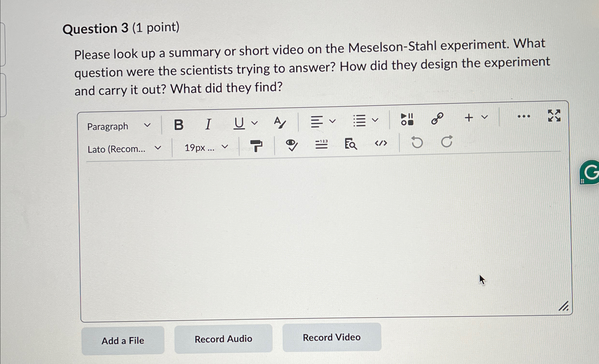The height and width of the screenshot is (364, 599).
Task: Toggle italic formatting
Action: (208, 124)
